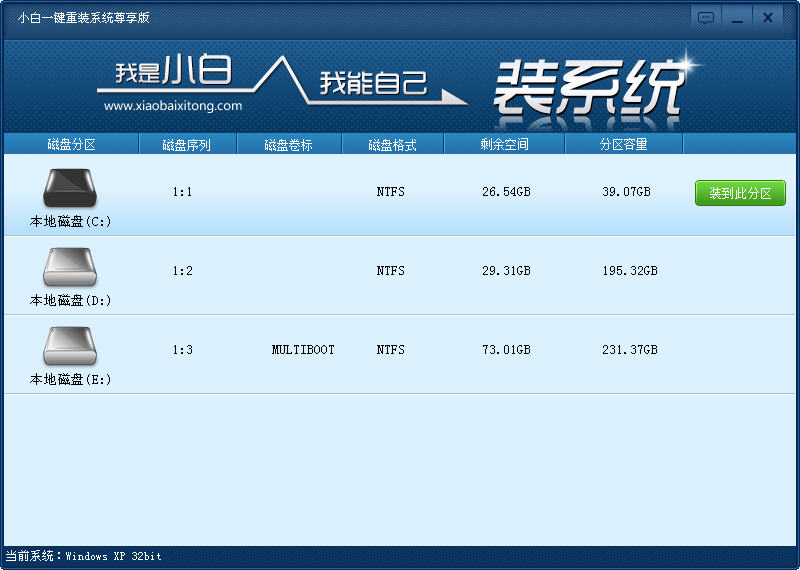Image resolution: width=800 pixels, height=570 pixels.
Task: Click the MULTIBOOT volume label
Action: [x=303, y=350]
